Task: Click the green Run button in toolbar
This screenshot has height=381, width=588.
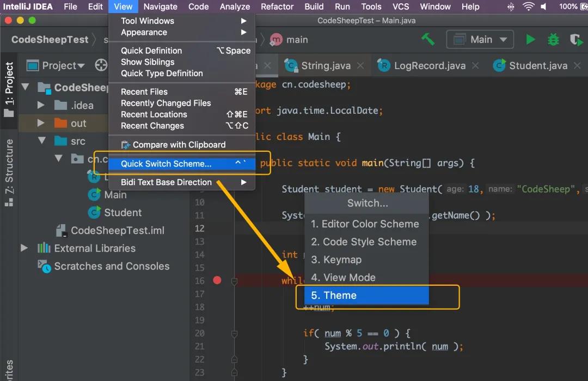Action: (530, 39)
